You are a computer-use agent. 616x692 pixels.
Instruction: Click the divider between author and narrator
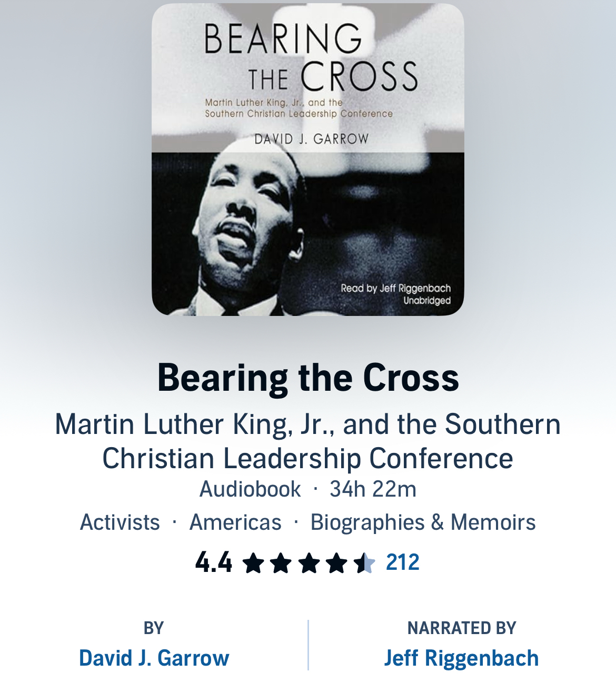[x=309, y=645]
